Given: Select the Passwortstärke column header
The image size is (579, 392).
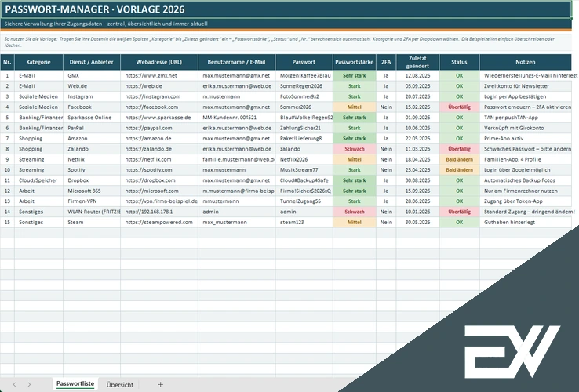Looking at the screenshot, I should pos(355,62).
